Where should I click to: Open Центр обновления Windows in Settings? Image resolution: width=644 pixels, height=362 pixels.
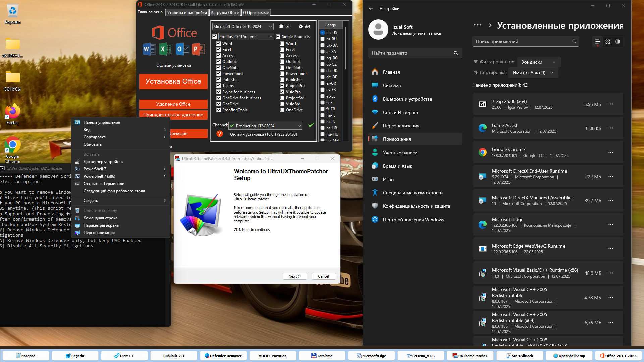pyautogui.click(x=415, y=220)
